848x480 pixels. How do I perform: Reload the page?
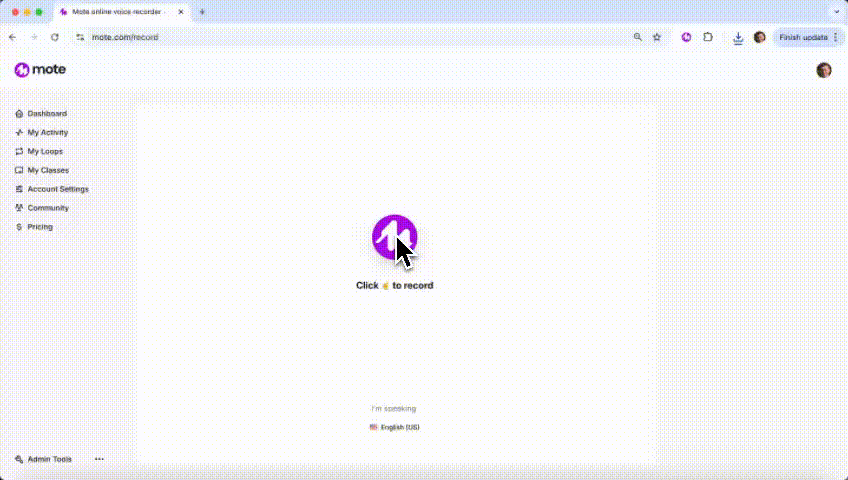coord(55,37)
